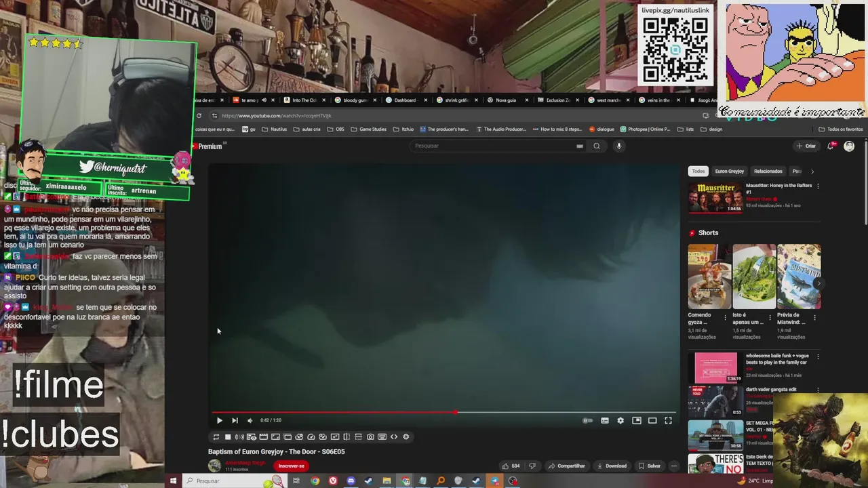Open Discord from the taskbar
Viewport: 868px width, 488px height.
[x=351, y=481]
